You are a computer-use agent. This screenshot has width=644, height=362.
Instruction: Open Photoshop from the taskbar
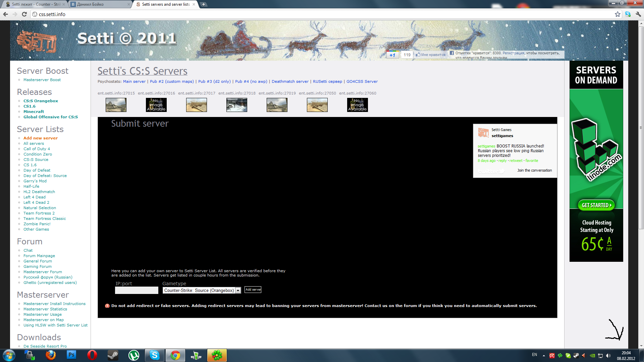[71, 355]
